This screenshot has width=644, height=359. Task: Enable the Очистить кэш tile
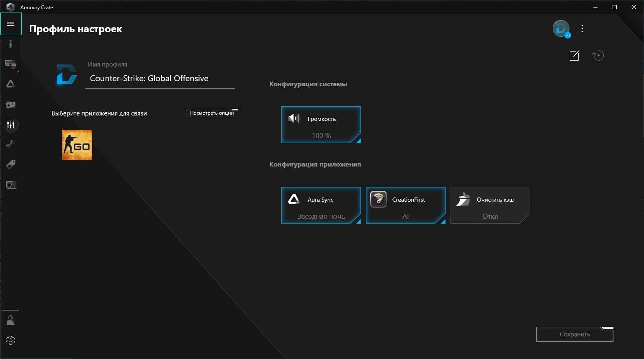pos(490,205)
